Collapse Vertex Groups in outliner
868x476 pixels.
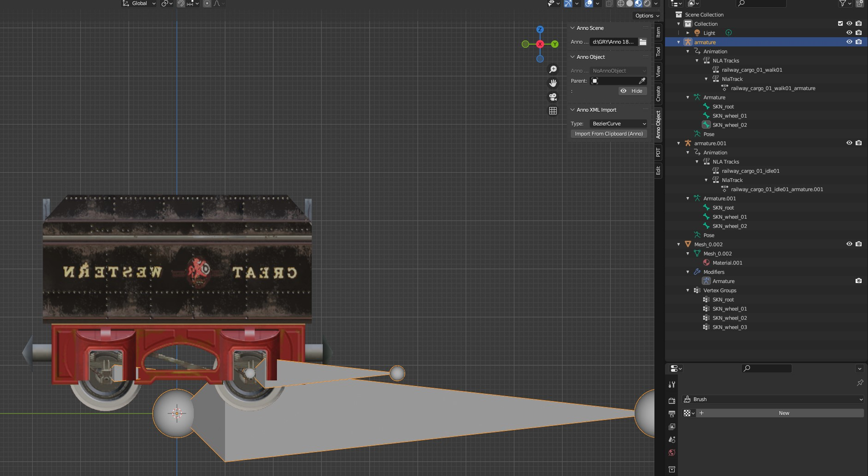coord(688,290)
